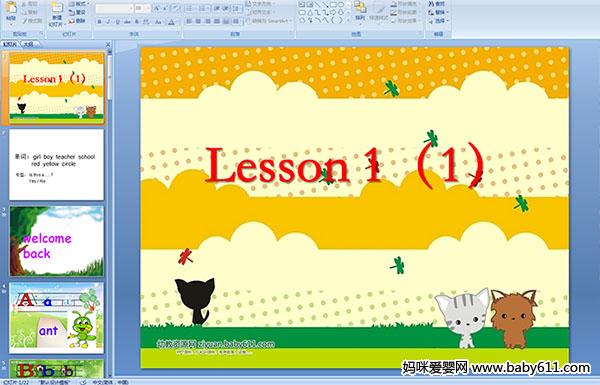Select the straight line shape
The height and width of the screenshot is (385, 600).
point(318,4)
